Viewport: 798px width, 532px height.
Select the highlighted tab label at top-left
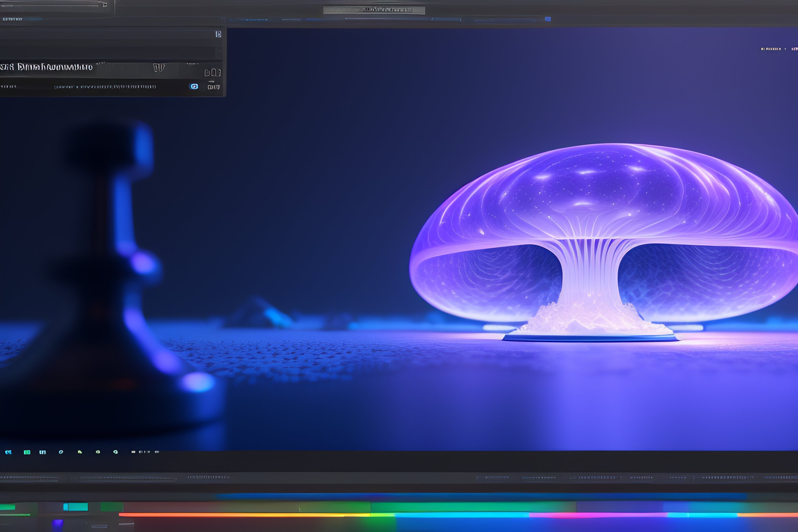point(12,19)
